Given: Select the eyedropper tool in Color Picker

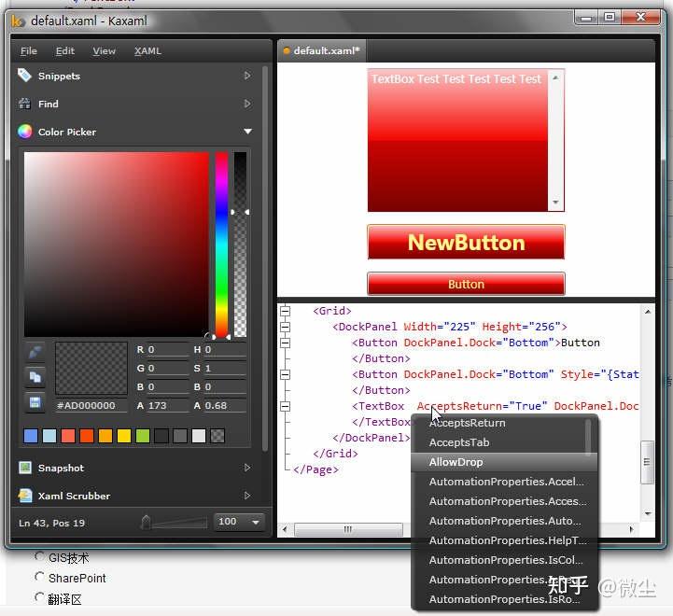Looking at the screenshot, I should 35,352.
